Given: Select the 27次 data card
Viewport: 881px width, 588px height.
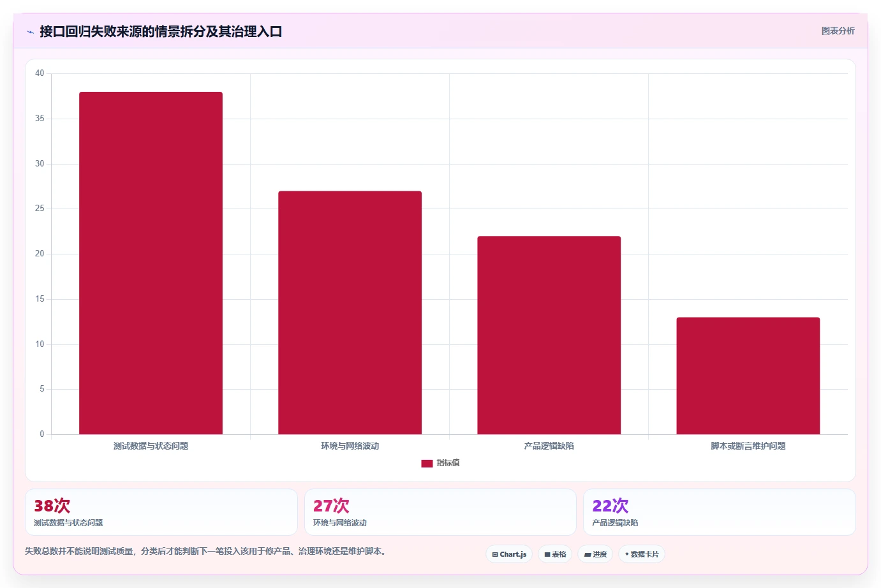Looking at the screenshot, I should coord(440,512).
